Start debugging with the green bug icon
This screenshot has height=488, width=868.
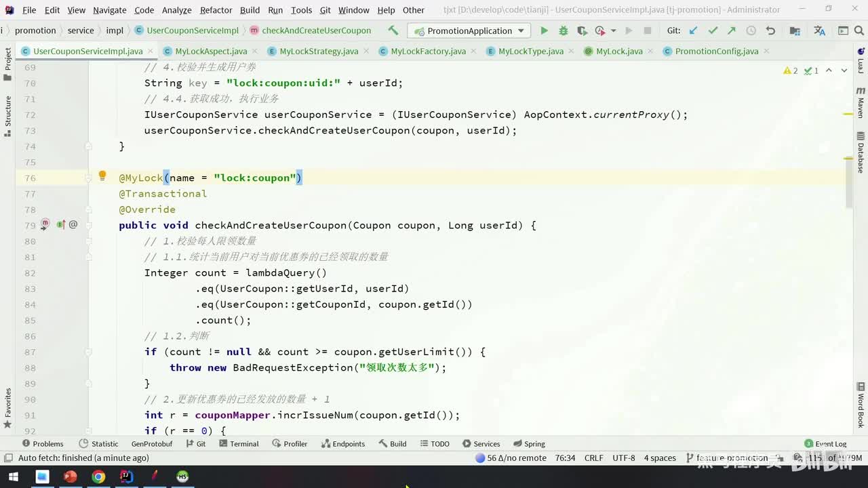tap(563, 30)
